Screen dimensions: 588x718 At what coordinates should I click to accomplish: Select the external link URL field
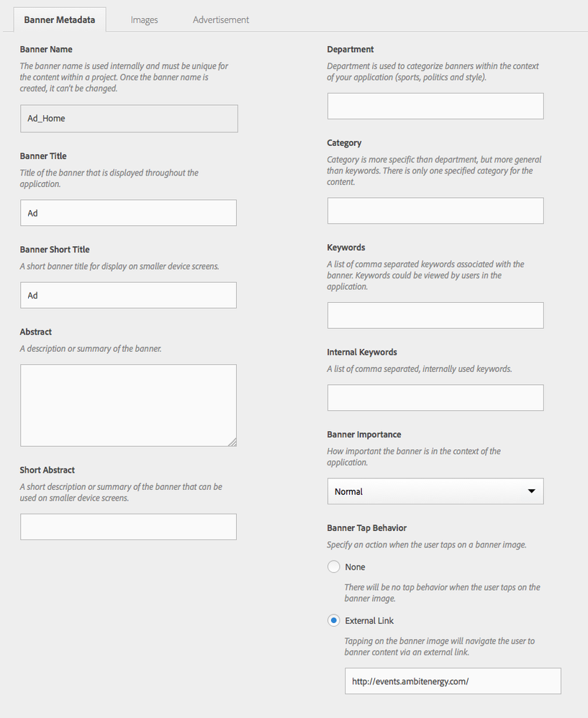[452, 681]
